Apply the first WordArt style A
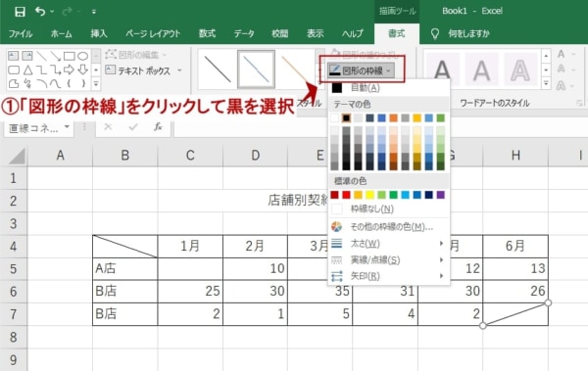The width and height of the screenshot is (588, 371). (x=443, y=70)
